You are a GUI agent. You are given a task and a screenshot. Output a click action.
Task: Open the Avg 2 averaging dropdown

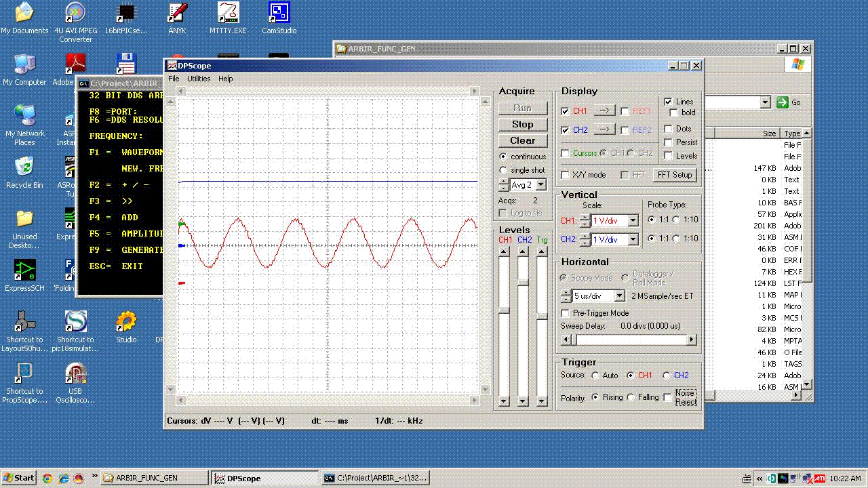(540, 184)
